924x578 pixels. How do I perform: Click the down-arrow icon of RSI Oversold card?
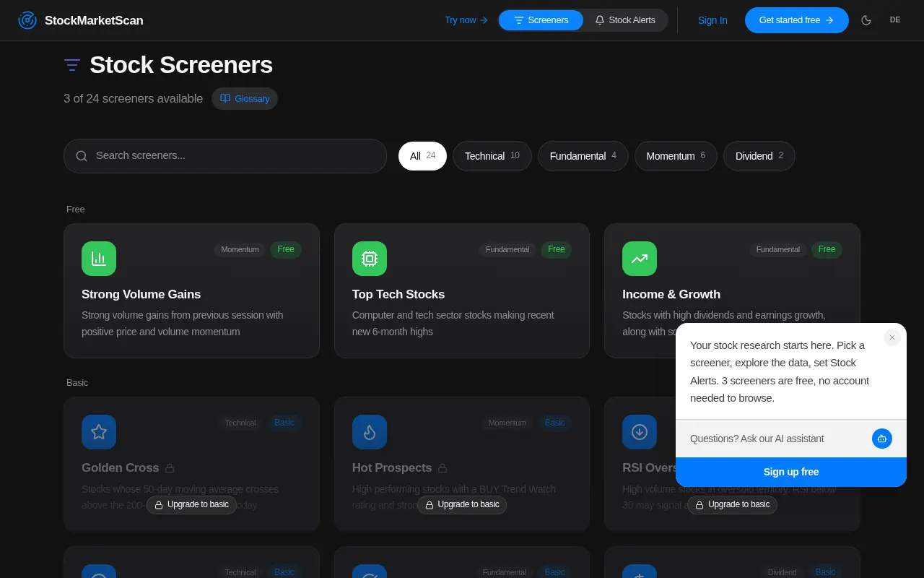tap(640, 432)
